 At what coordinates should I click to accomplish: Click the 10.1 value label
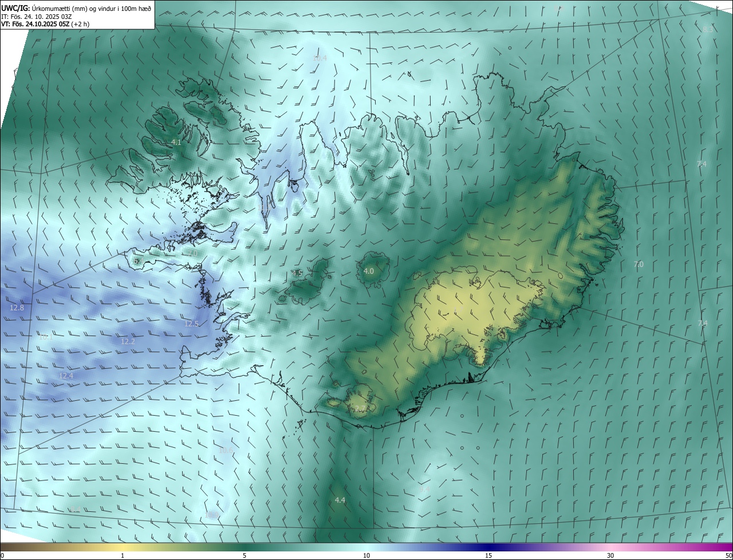point(46,337)
